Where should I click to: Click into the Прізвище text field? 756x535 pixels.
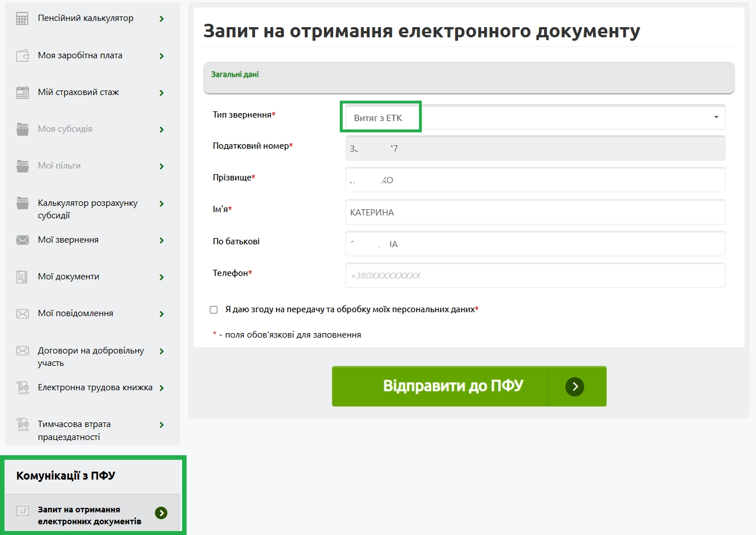pyautogui.click(x=535, y=180)
